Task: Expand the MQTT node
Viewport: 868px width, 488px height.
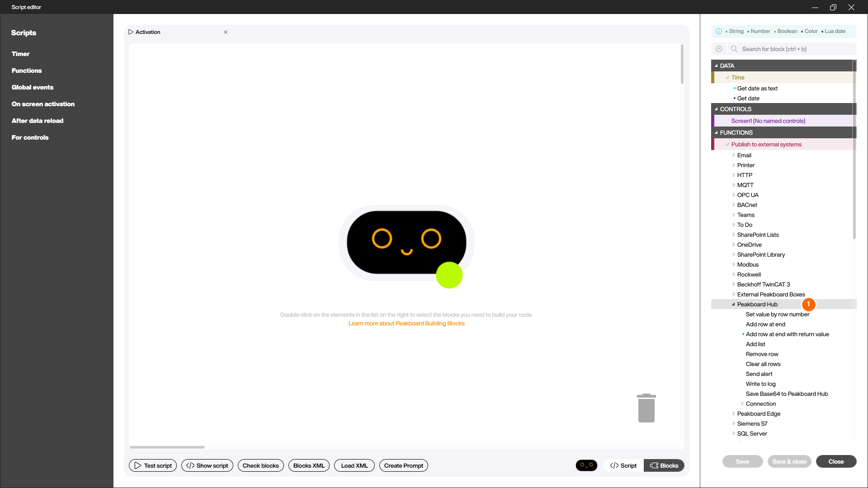Action: tap(734, 185)
